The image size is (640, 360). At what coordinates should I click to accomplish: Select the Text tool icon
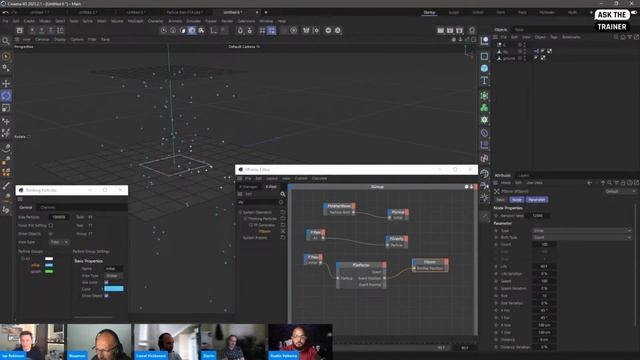point(484,80)
